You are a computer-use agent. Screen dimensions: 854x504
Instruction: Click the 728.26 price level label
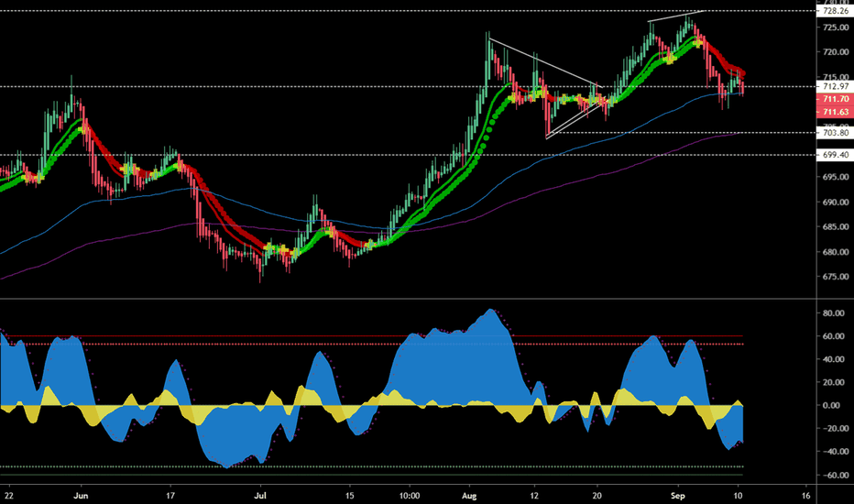835,11
